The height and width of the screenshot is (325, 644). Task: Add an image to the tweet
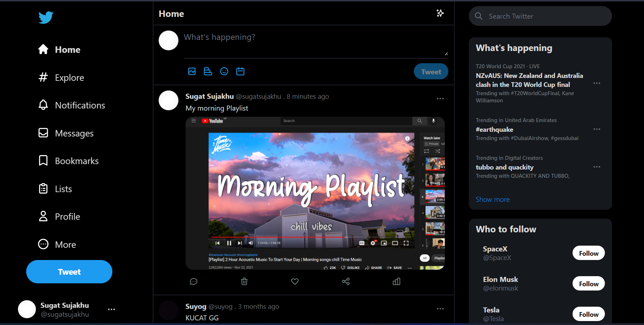tap(192, 71)
